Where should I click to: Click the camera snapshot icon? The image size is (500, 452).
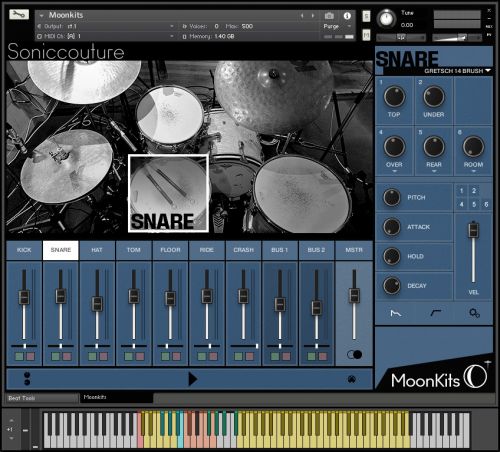[x=329, y=16]
